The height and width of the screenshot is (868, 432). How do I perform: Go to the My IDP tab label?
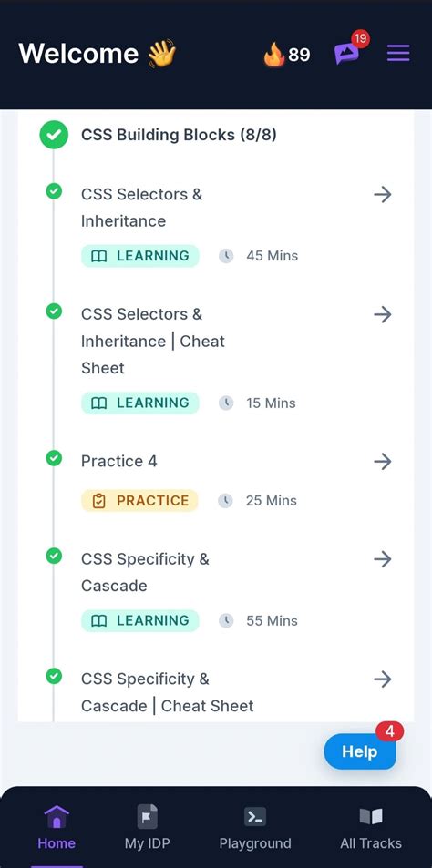(148, 843)
